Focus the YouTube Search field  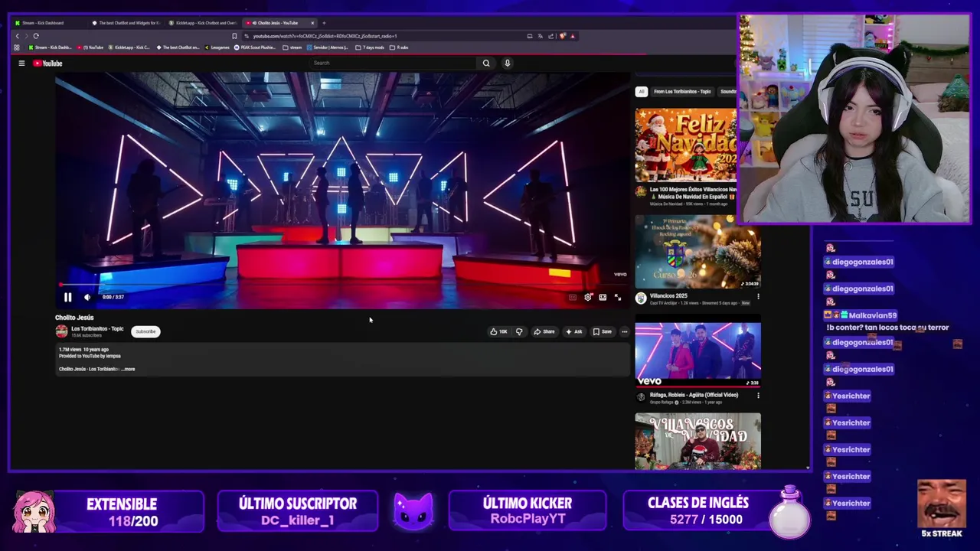click(x=394, y=63)
